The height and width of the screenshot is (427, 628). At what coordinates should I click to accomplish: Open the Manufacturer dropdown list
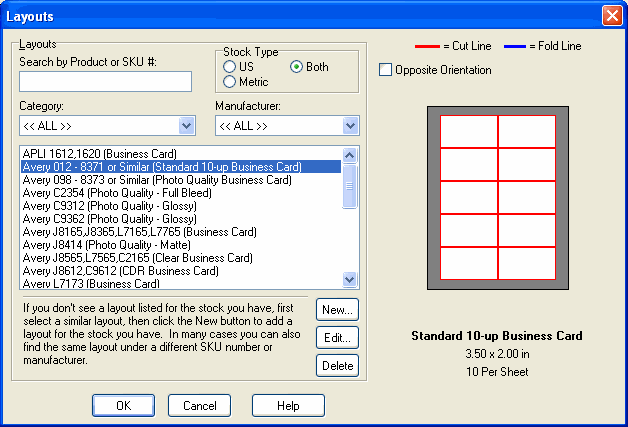click(x=287, y=126)
